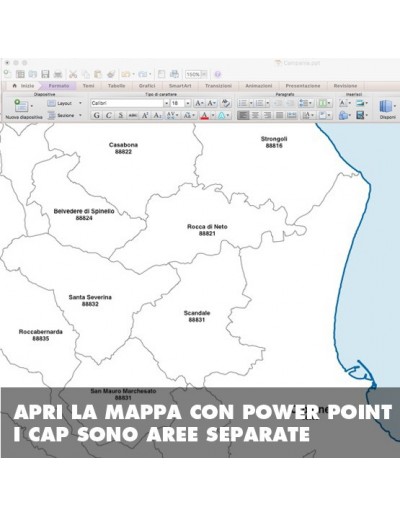Image resolution: width=400 pixels, height=517 pixels.
Task: Click the font size field showing 18
Action: [x=177, y=103]
